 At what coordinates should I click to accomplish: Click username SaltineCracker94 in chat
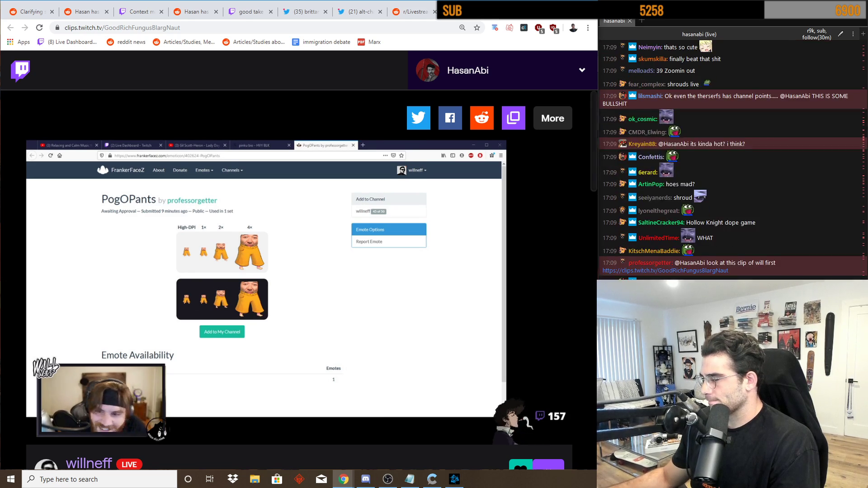click(661, 222)
